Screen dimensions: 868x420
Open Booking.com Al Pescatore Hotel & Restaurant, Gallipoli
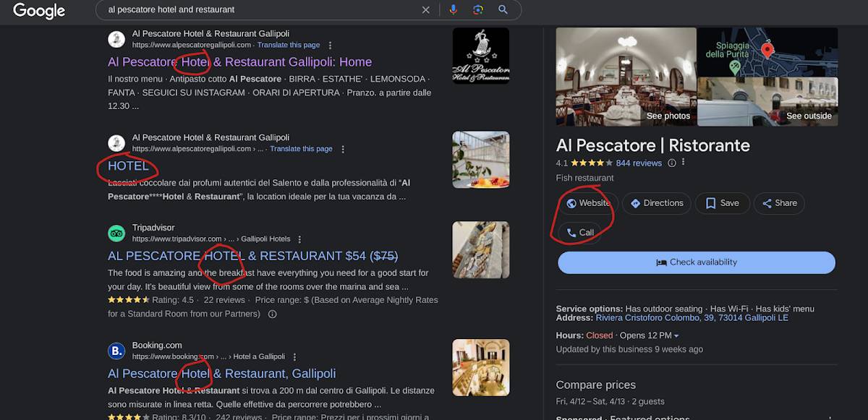(221, 374)
